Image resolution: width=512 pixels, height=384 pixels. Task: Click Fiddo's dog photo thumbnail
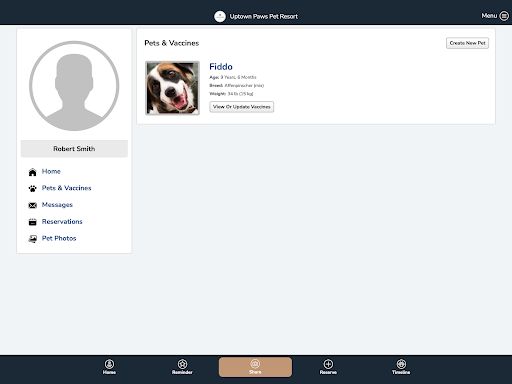tap(172, 88)
